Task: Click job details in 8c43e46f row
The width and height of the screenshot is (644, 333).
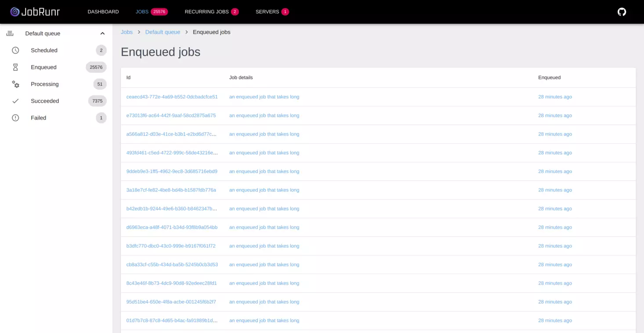Action: point(264,283)
